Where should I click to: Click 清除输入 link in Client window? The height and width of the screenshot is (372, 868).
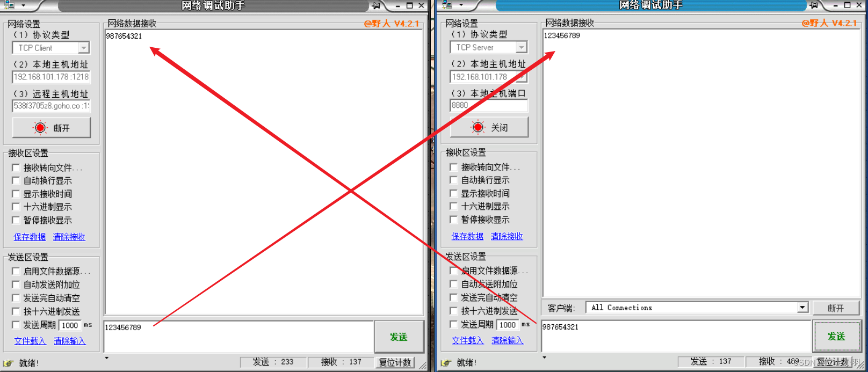point(70,341)
